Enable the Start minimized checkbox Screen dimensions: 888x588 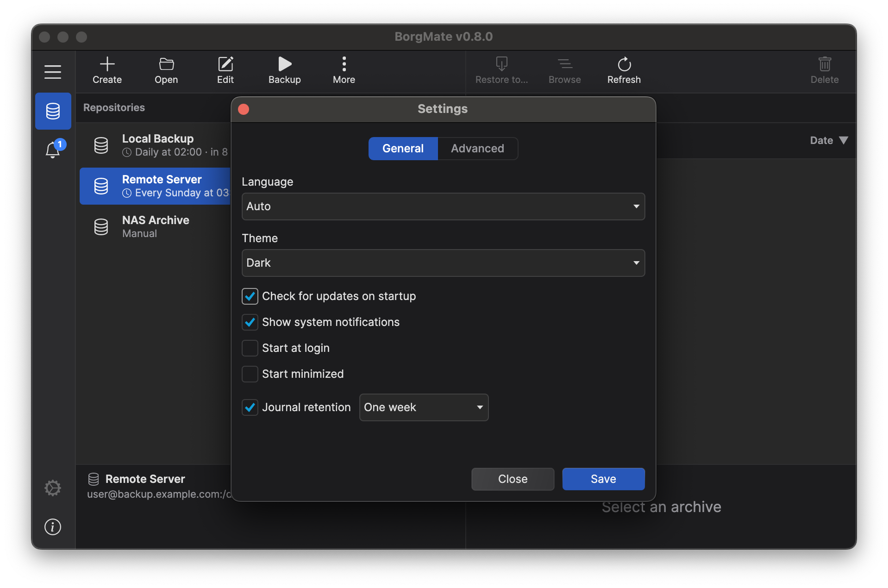tap(250, 374)
